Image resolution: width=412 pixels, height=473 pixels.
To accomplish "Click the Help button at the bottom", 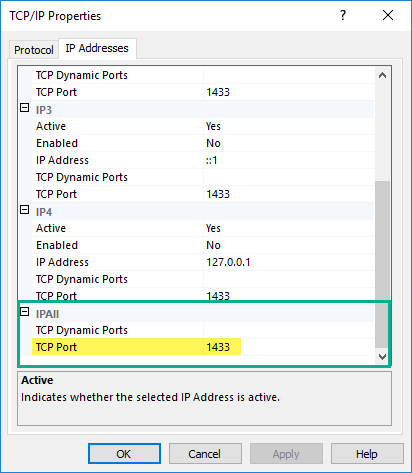I will point(367,454).
